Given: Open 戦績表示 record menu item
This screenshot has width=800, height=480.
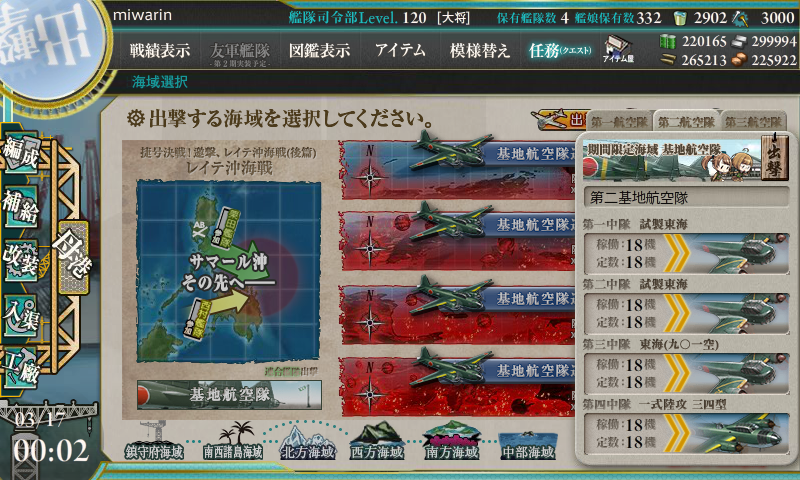Looking at the screenshot, I should click(160, 50).
